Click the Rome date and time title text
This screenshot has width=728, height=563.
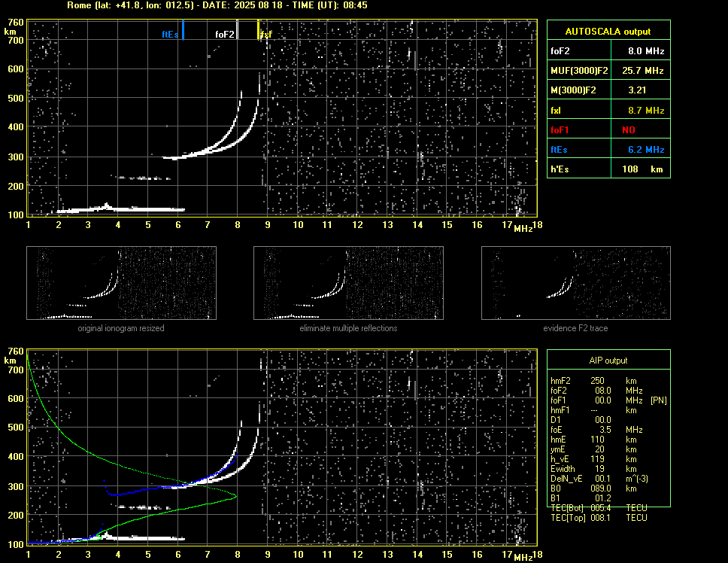217,5
